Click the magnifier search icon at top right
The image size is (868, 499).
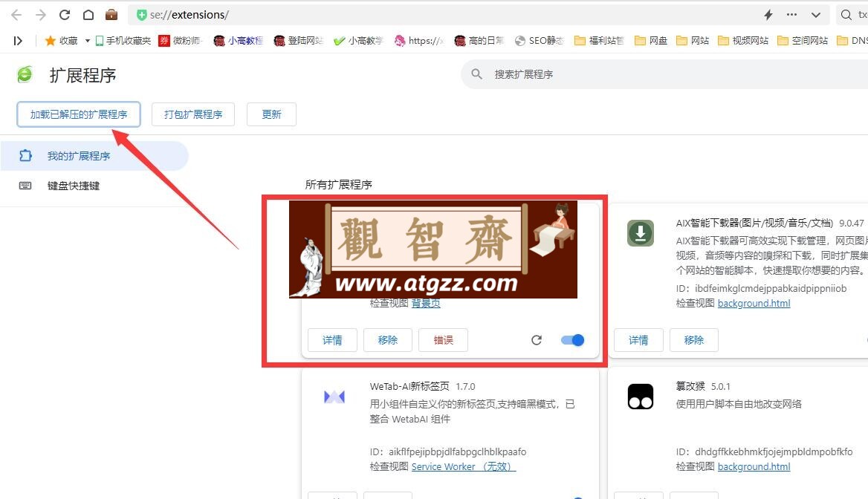[x=846, y=15]
